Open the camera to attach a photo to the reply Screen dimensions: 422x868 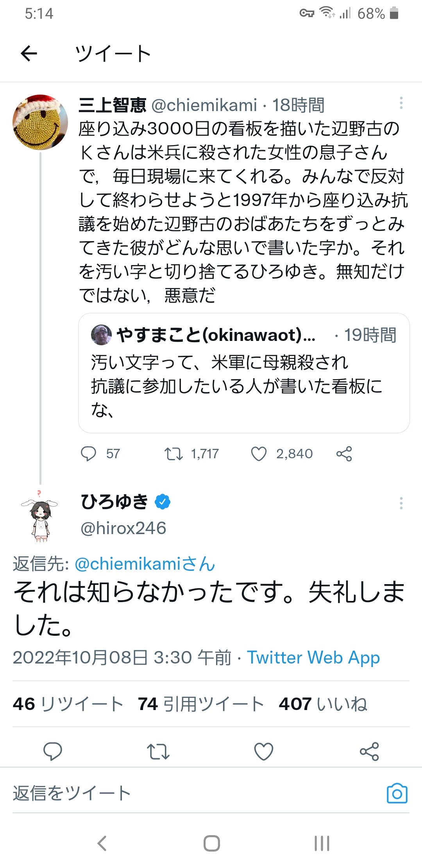coord(397,793)
